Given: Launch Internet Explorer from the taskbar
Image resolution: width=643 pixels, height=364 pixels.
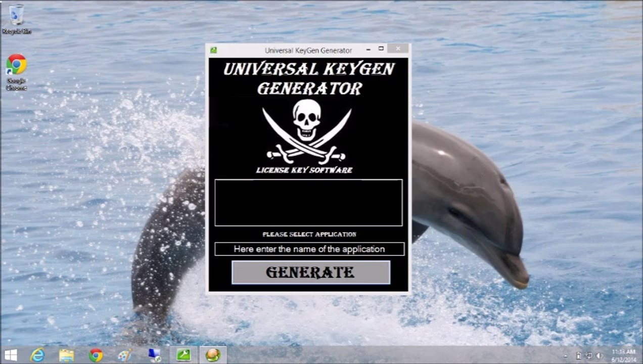Looking at the screenshot, I should (x=37, y=355).
